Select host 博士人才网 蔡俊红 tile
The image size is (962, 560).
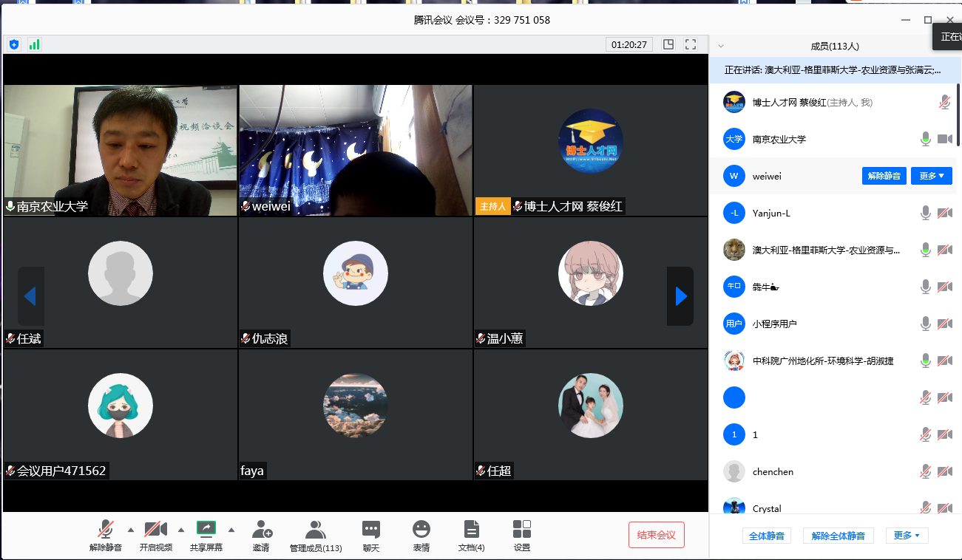pyautogui.click(x=591, y=150)
